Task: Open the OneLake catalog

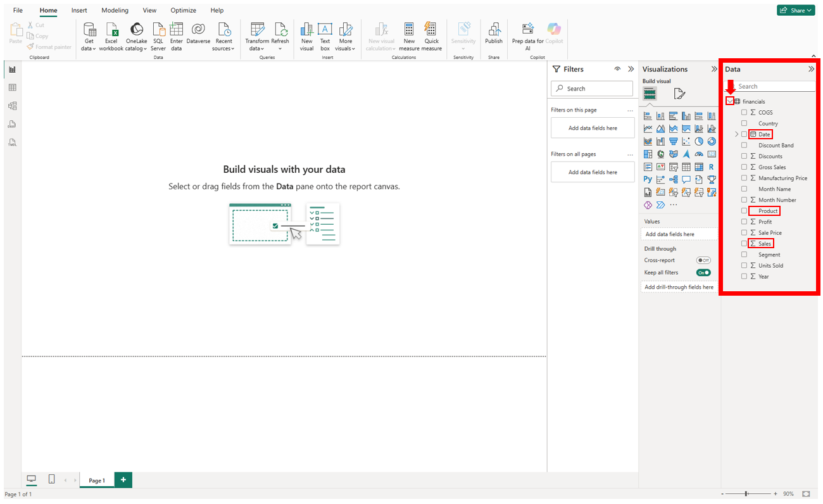Action: point(136,36)
